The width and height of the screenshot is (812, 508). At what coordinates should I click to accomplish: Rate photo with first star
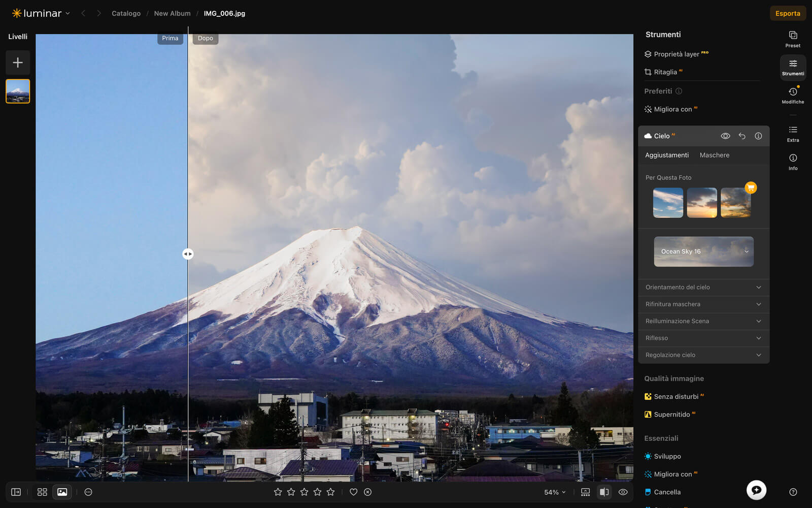click(278, 492)
